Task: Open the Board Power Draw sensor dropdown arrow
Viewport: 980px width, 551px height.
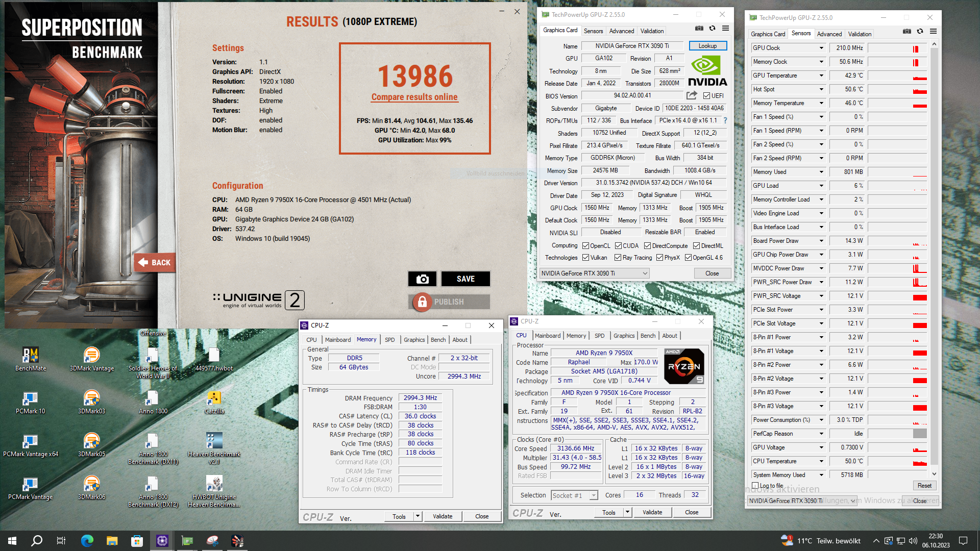Action: click(x=821, y=241)
